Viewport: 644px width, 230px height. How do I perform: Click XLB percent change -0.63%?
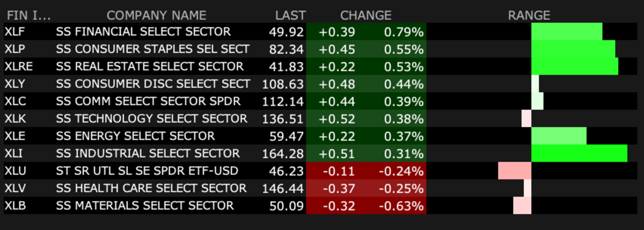(x=401, y=205)
